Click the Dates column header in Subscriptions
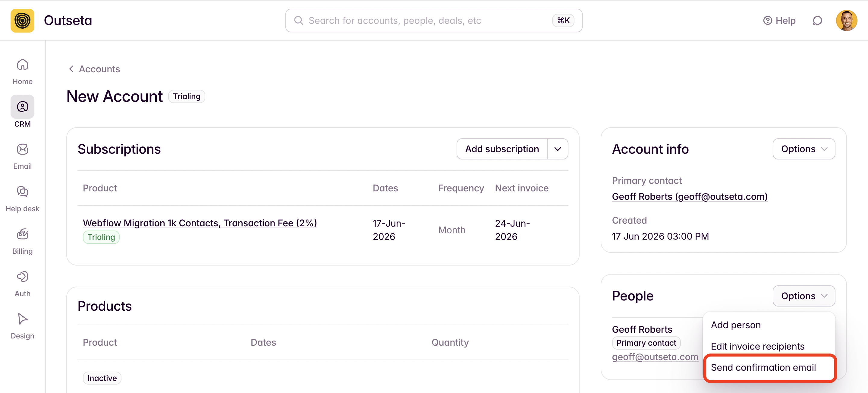 click(x=385, y=188)
